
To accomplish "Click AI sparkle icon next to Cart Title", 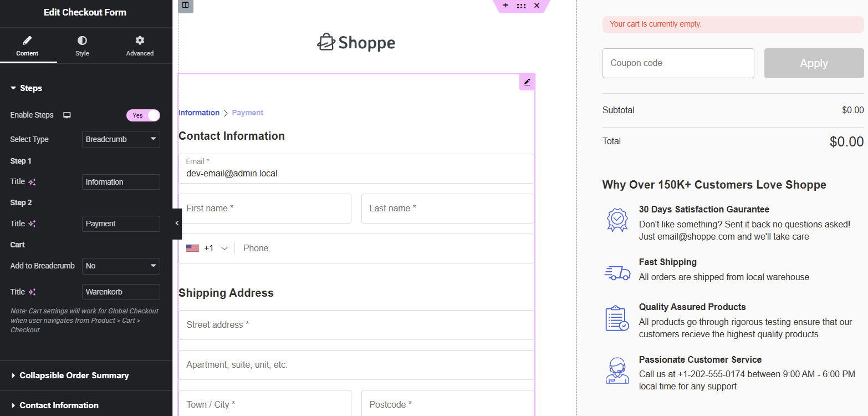I will pyautogui.click(x=32, y=292).
